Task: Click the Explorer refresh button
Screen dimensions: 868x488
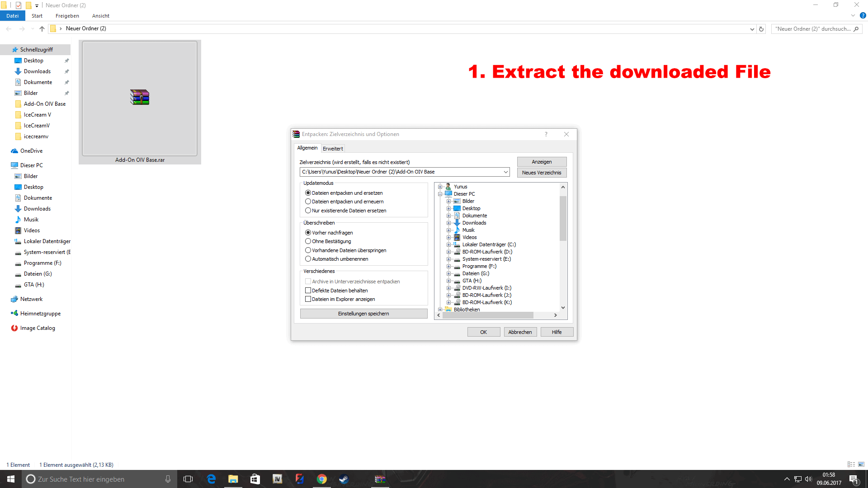Action: tap(761, 29)
